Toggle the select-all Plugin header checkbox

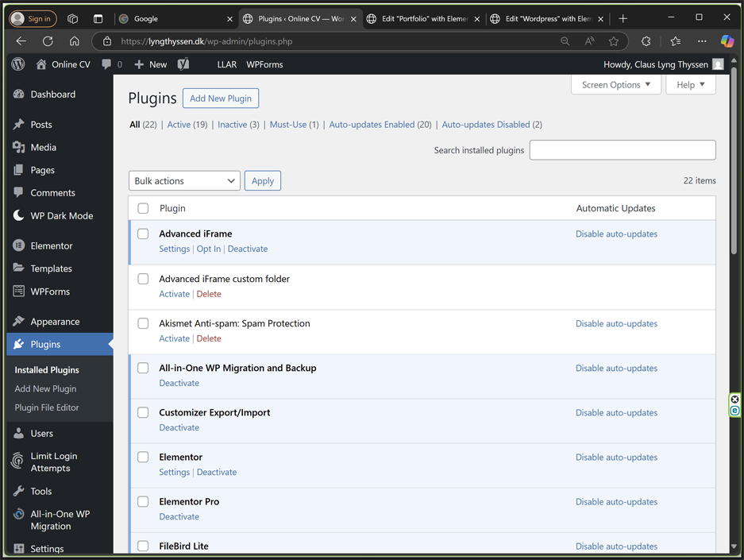coord(143,209)
